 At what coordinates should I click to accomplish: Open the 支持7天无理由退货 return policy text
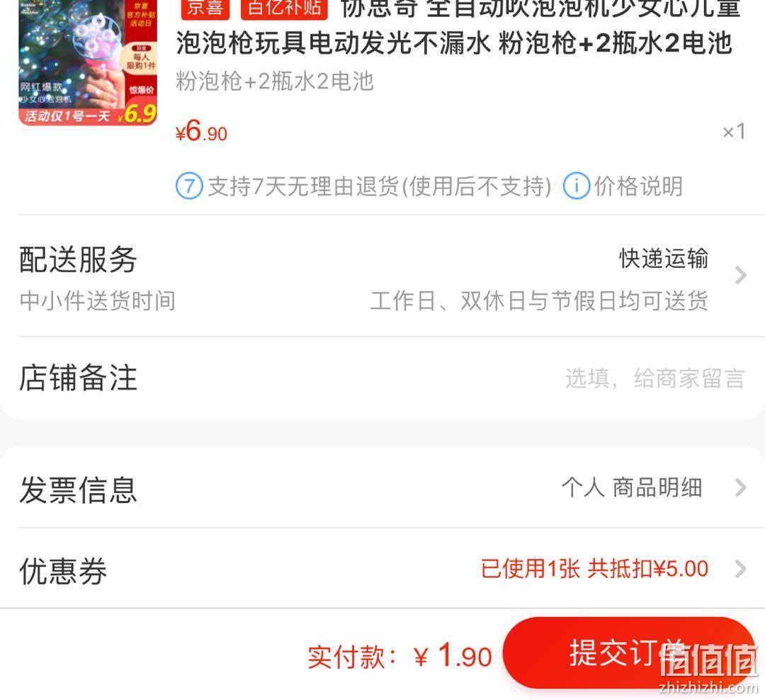pyautogui.click(x=380, y=186)
